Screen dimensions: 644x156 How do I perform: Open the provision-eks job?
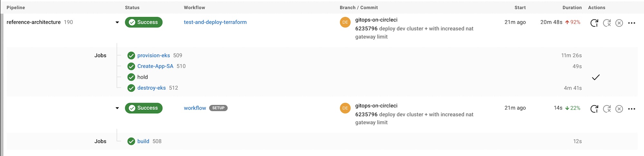point(153,56)
